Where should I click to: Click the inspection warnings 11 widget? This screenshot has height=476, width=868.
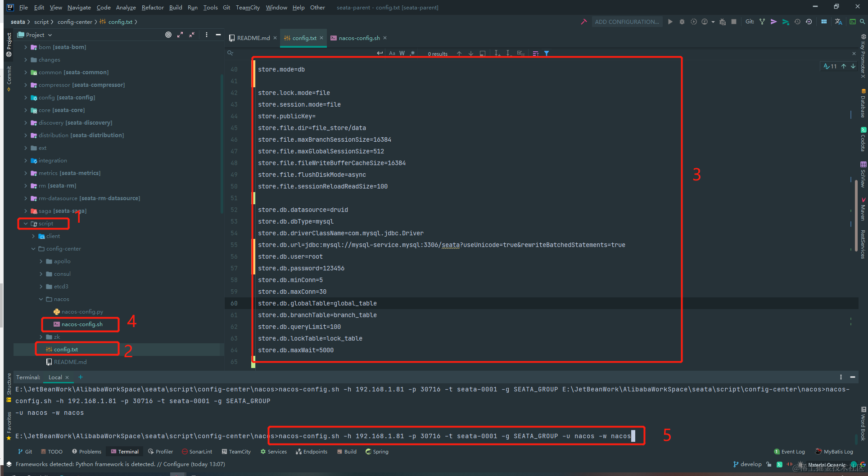point(830,66)
